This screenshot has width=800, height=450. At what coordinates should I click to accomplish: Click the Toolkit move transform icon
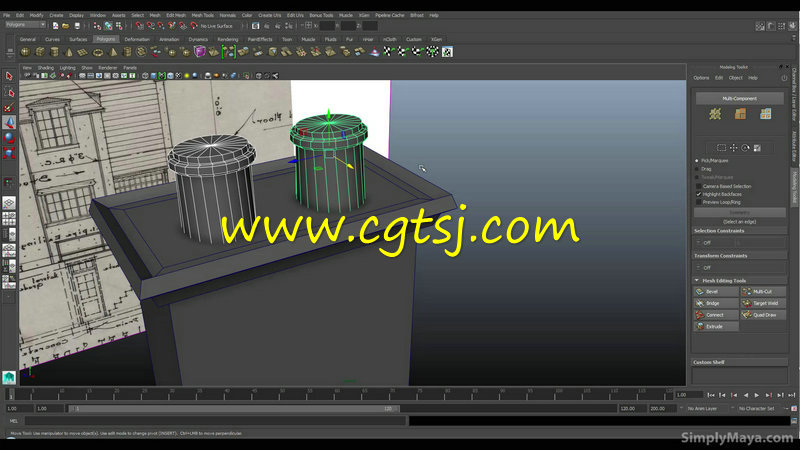733,148
